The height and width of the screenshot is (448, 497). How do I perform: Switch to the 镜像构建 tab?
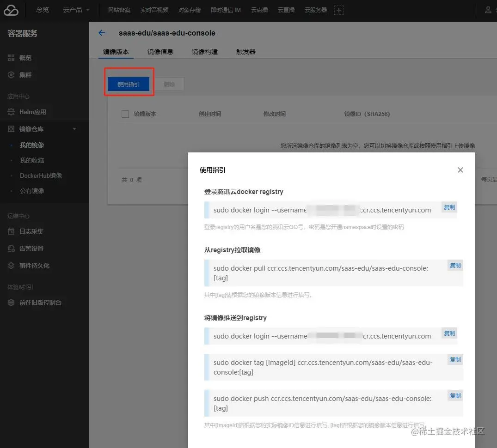pyautogui.click(x=204, y=52)
